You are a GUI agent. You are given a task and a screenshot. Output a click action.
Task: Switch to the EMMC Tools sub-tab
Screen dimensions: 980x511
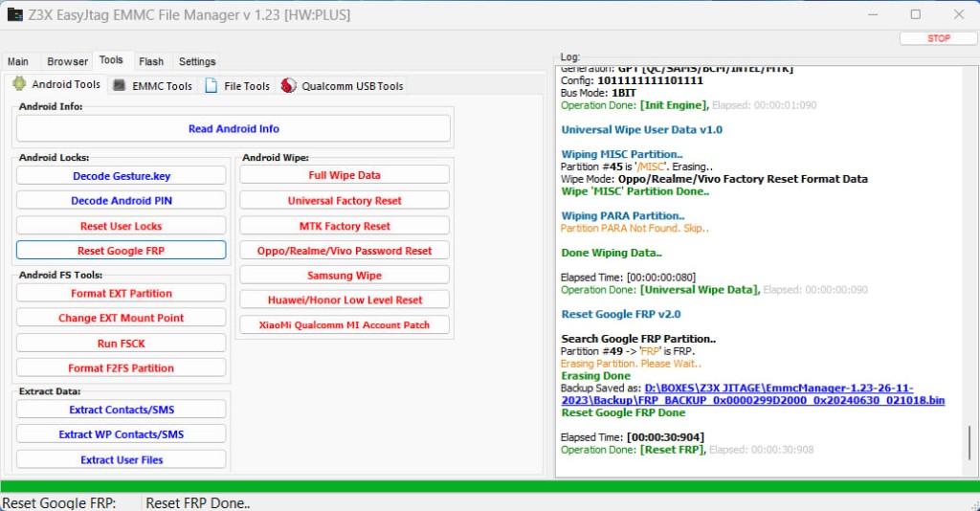click(153, 85)
